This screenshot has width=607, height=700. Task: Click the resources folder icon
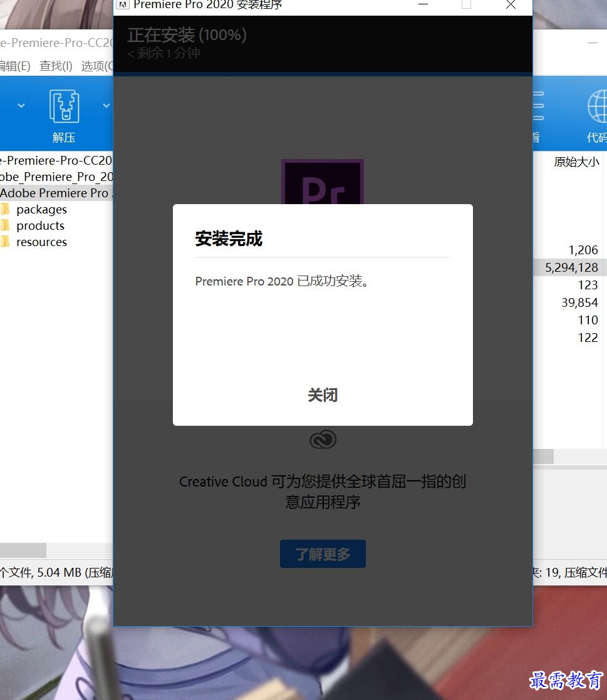click(6, 242)
